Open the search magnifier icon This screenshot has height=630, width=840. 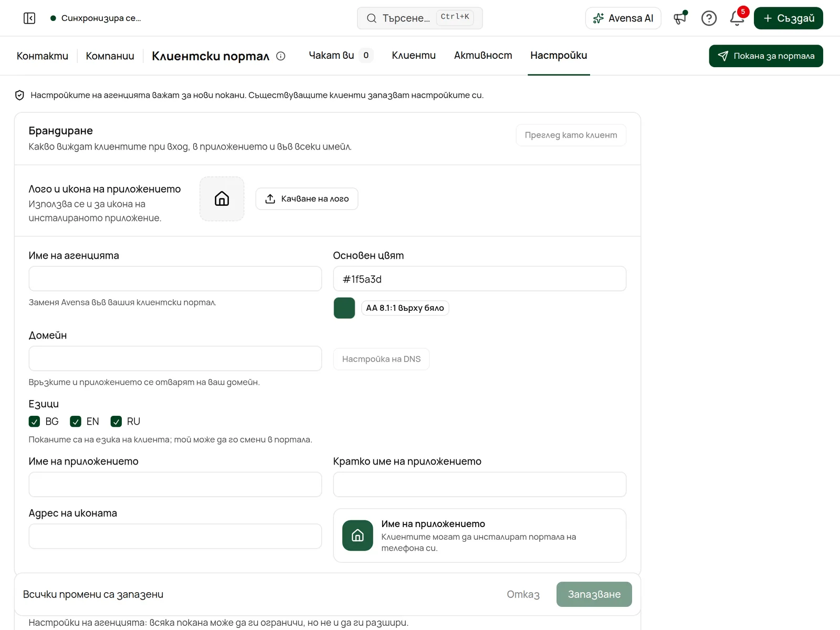371,18
